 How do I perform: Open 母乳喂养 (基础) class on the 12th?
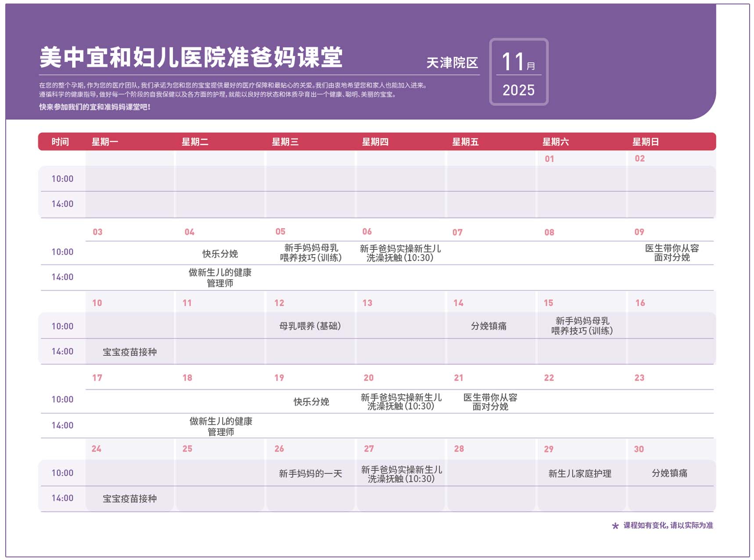click(x=310, y=326)
